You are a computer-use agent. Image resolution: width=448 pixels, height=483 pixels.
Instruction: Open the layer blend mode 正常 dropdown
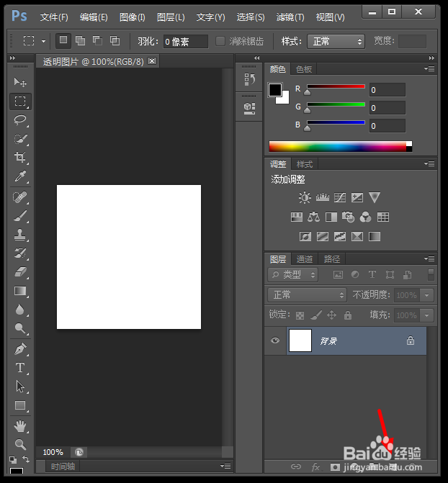pyautogui.click(x=307, y=295)
